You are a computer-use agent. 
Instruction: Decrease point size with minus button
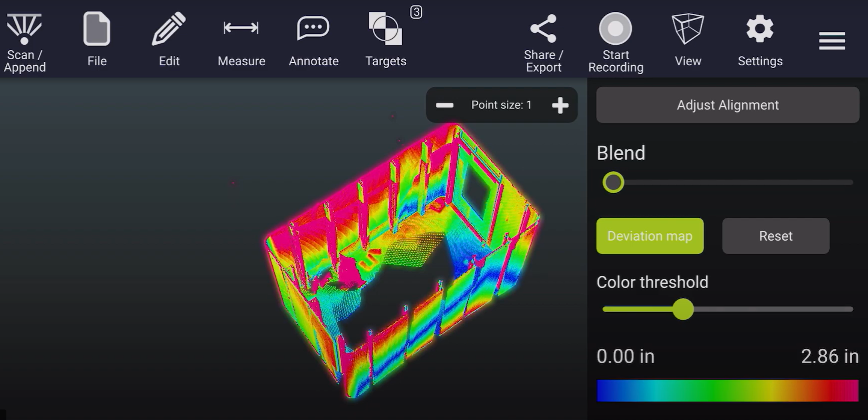(x=445, y=105)
